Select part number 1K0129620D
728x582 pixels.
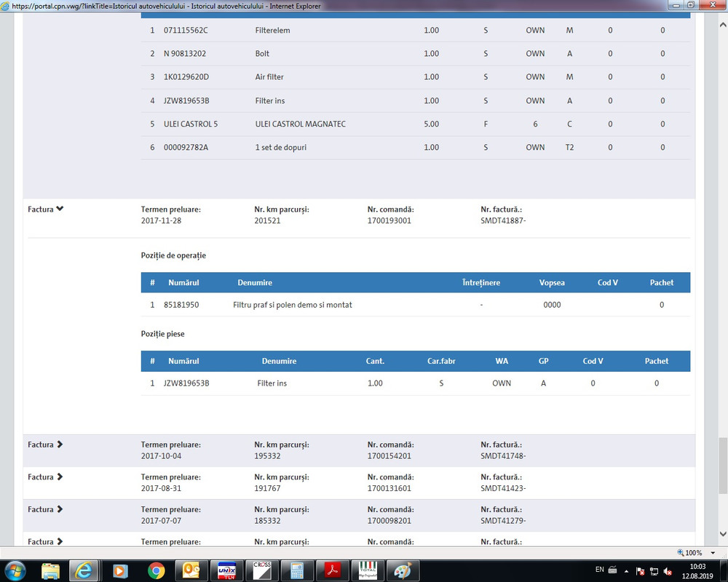186,77
